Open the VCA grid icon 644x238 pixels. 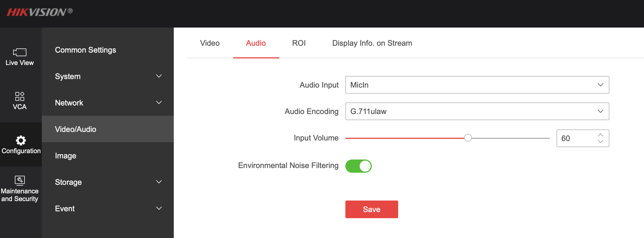(x=20, y=96)
